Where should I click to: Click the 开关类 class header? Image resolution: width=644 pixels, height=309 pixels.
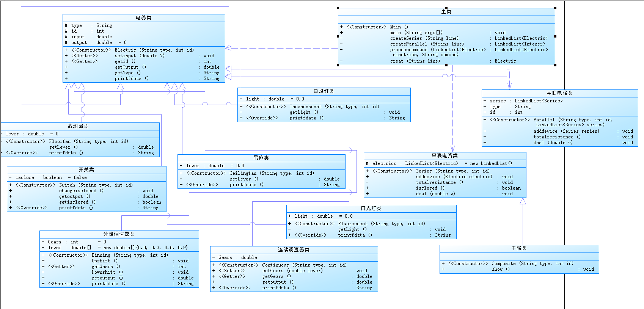pyautogui.click(x=86, y=170)
